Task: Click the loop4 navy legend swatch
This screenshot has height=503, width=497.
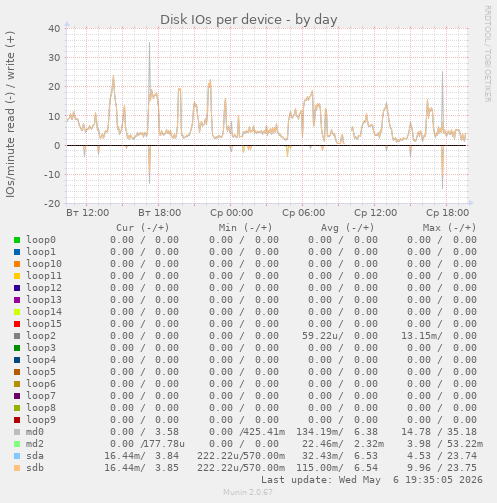Action: [x=17, y=360]
